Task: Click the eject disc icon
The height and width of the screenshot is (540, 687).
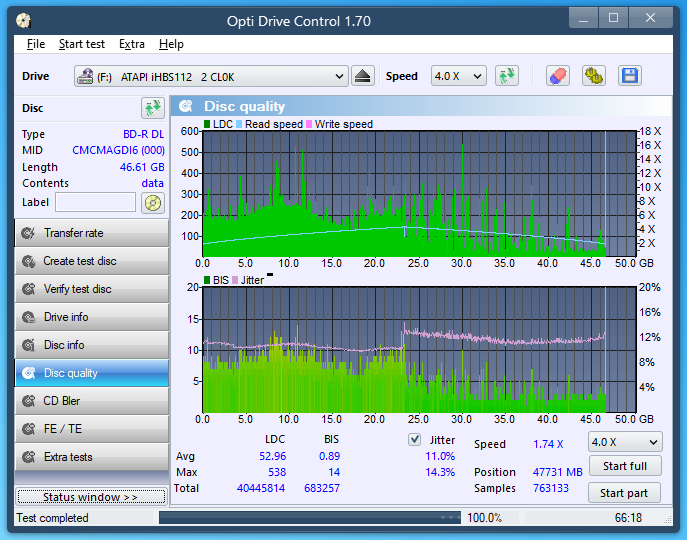Action: coord(363,76)
